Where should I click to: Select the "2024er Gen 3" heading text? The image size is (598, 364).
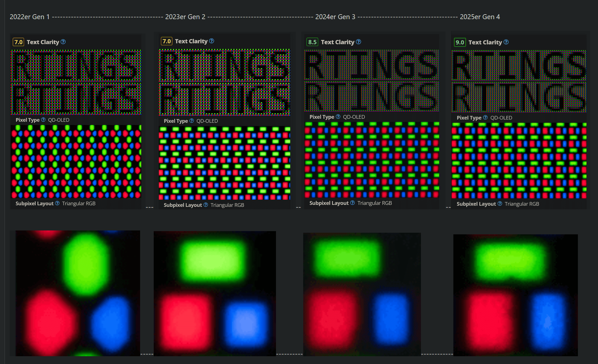point(335,17)
